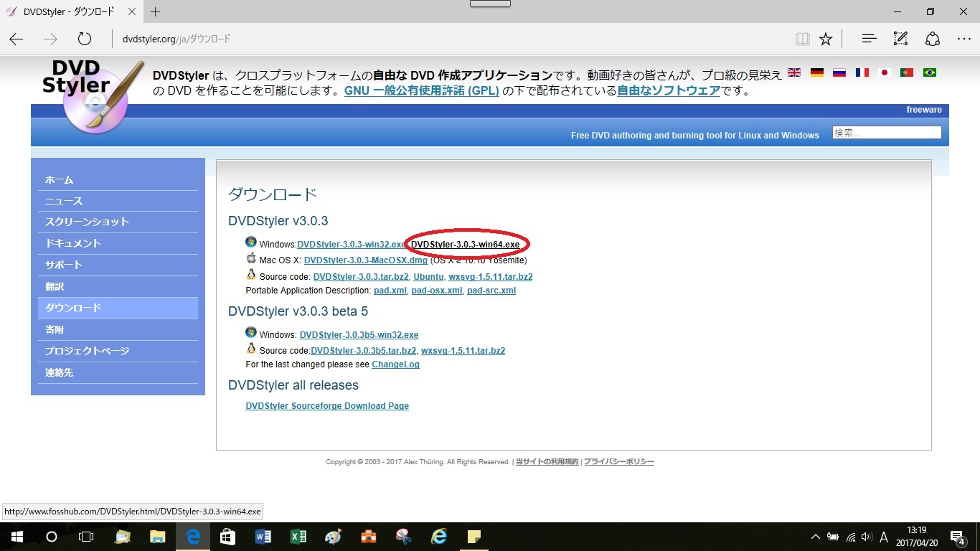
Task: Launch Internet Explorer from taskbar
Action: coord(438,537)
